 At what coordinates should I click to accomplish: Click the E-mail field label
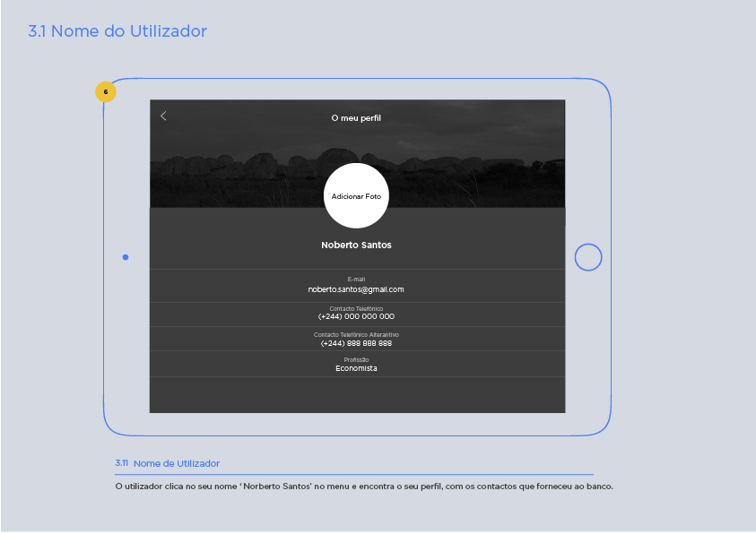(356, 280)
